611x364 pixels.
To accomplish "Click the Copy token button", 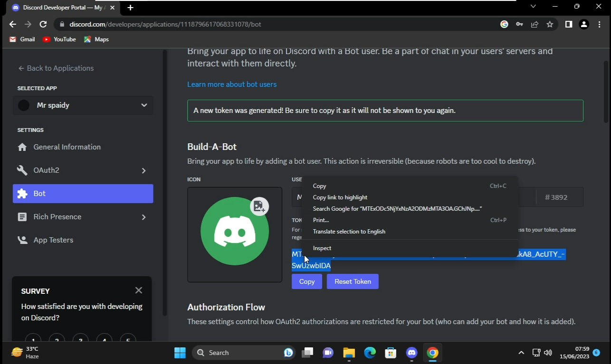I will coord(307,281).
